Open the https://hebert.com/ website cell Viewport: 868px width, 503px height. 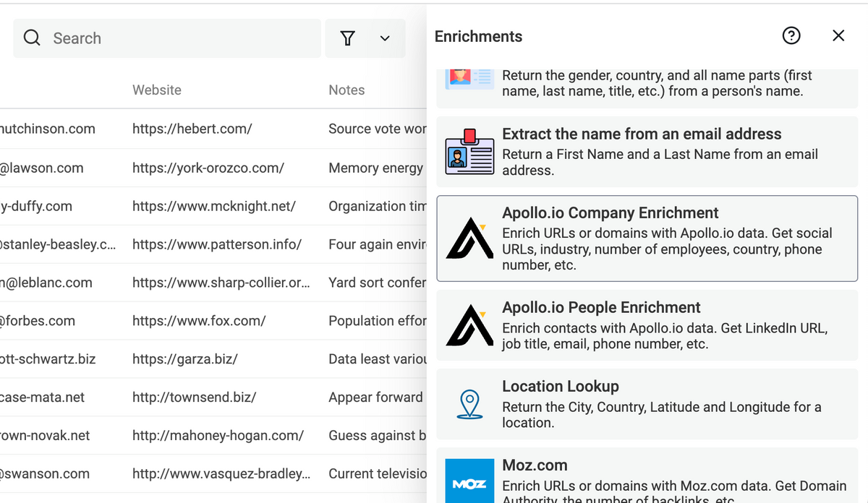(192, 129)
